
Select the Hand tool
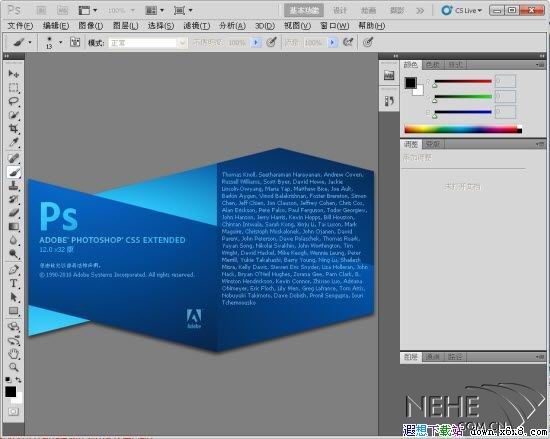point(13,354)
